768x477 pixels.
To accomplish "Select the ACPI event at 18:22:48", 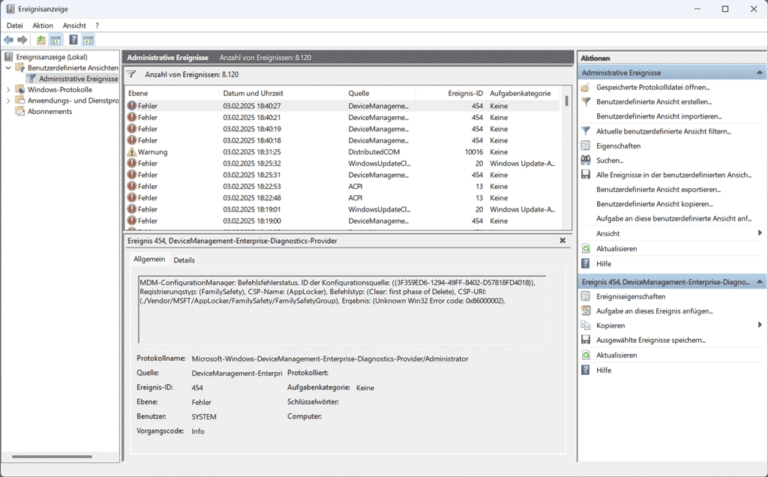I will click(342, 198).
